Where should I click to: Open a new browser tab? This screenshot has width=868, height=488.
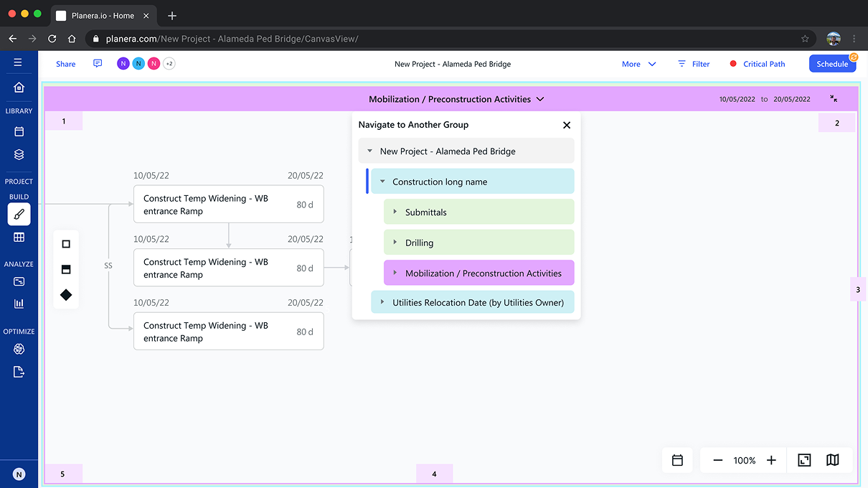coord(172,15)
